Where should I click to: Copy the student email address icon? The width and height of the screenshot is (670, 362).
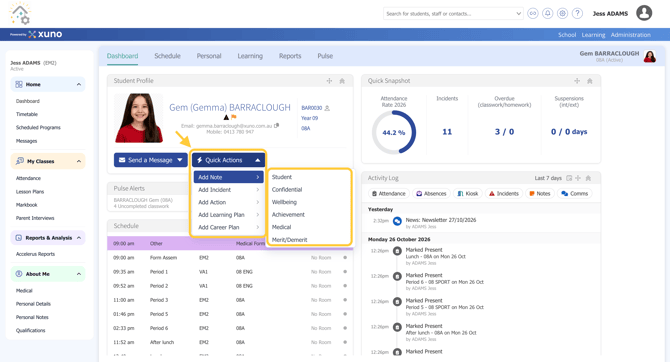pyautogui.click(x=276, y=126)
